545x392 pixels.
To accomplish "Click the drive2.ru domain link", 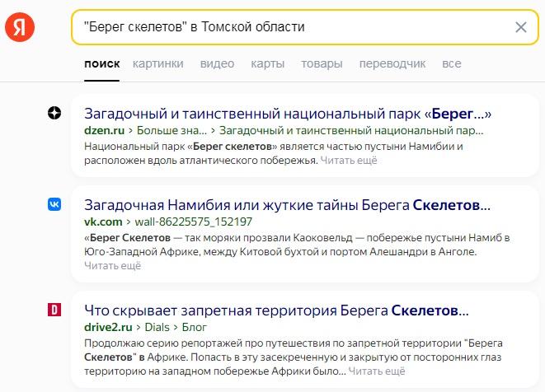I will [x=108, y=327].
